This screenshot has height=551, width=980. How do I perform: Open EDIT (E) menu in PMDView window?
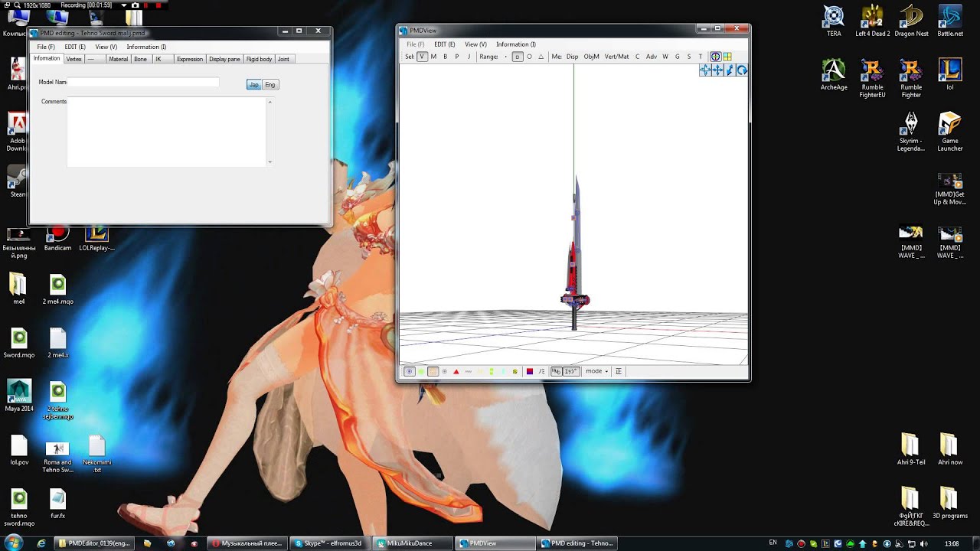click(445, 44)
